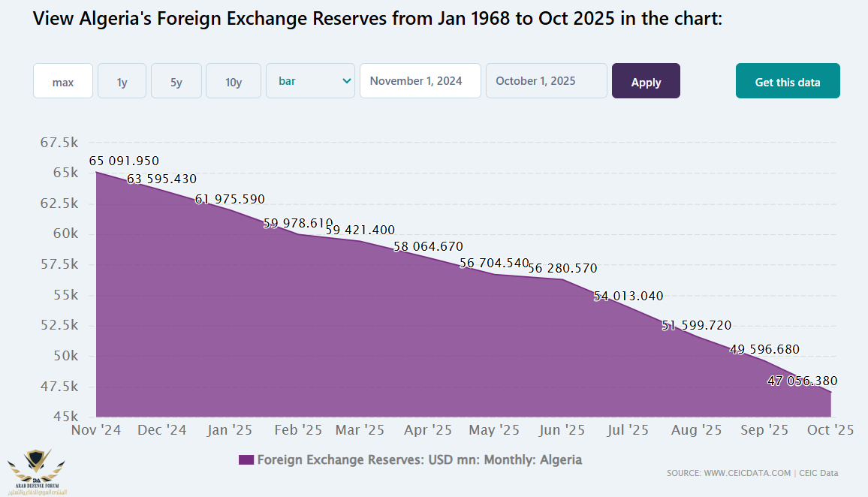
Task: Click the start date field November 1, 2024
Action: [420, 81]
